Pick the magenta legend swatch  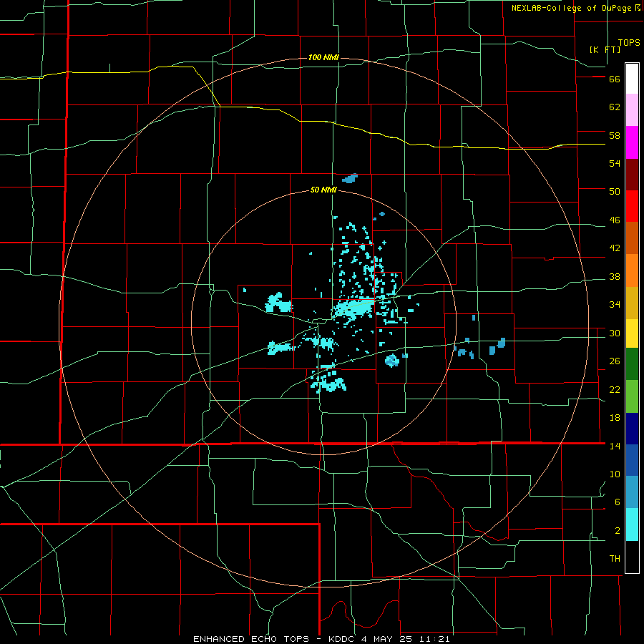point(632,142)
